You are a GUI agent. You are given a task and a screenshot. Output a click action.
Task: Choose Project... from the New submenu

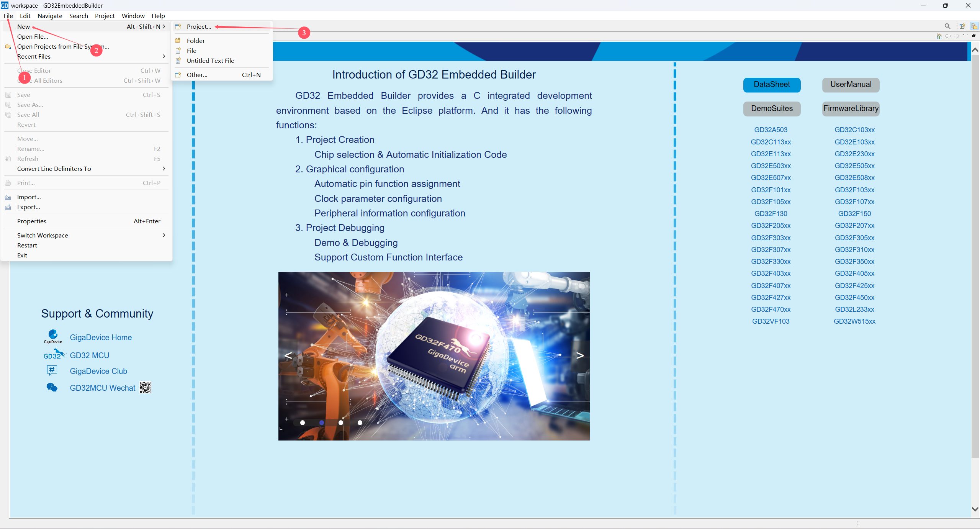199,26
